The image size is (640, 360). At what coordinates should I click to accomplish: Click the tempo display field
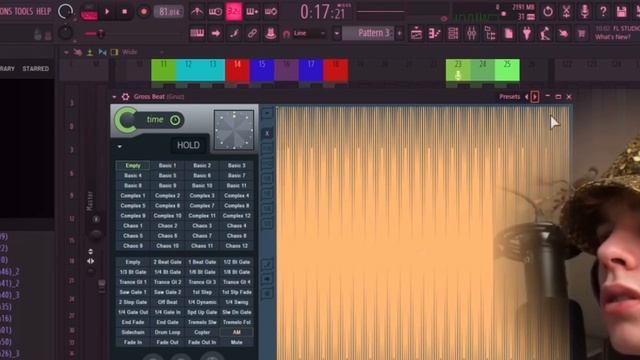tap(168, 12)
